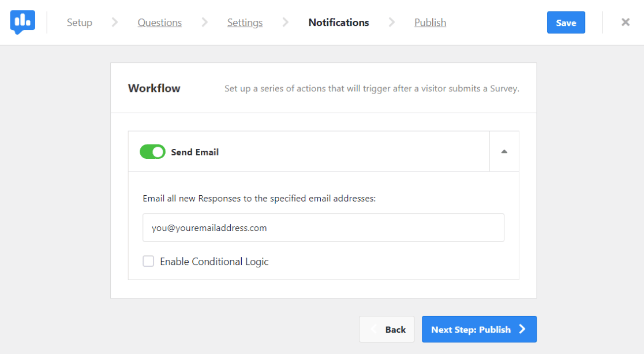Switch to the Questions step
The image size is (644, 354).
[159, 22]
